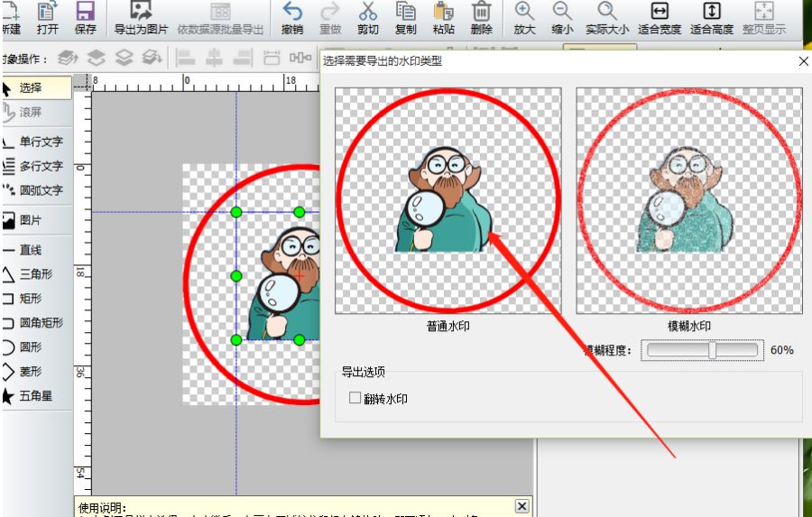
Task: Click the 保存 (Save) toolbar icon
Action: pos(86,12)
